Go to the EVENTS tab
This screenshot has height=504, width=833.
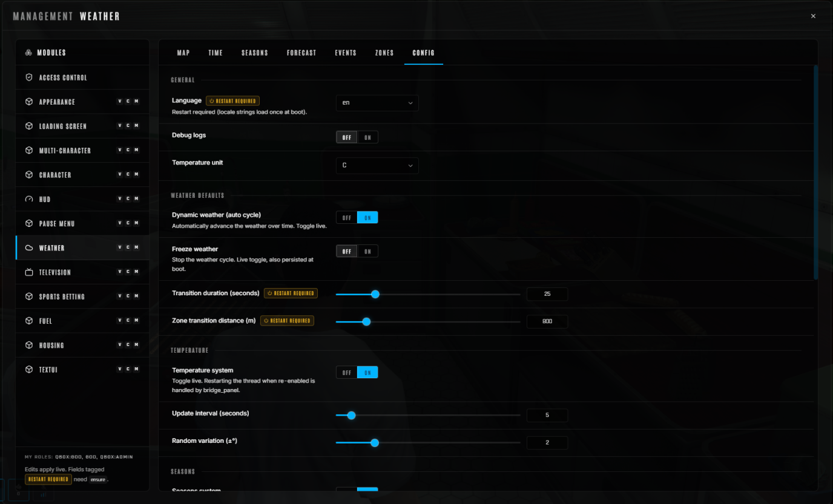pyautogui.click(x=346, y=53)
